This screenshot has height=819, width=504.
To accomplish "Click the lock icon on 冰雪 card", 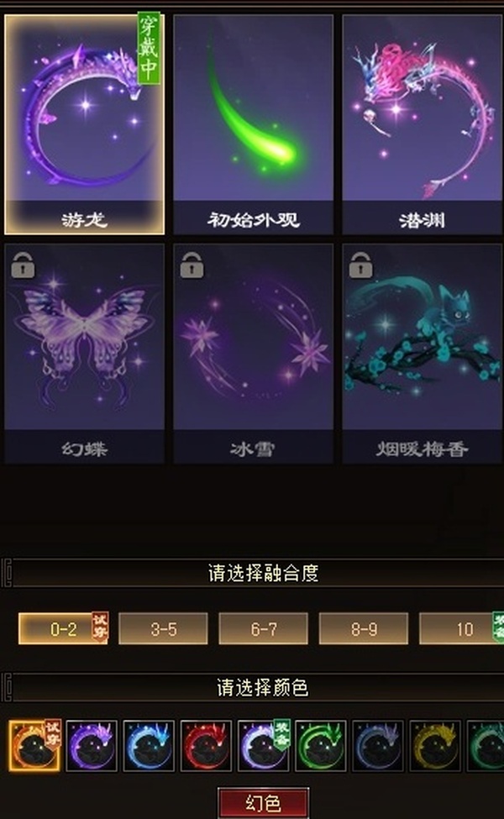I will point(192,265).
